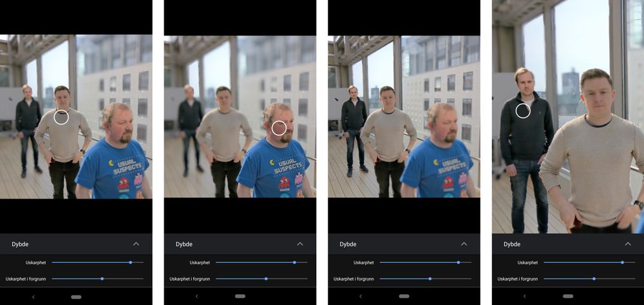This screenshot has height=305, width=644.
Task: Tap the home pill in the first screenshot
Action: [77, 297]
